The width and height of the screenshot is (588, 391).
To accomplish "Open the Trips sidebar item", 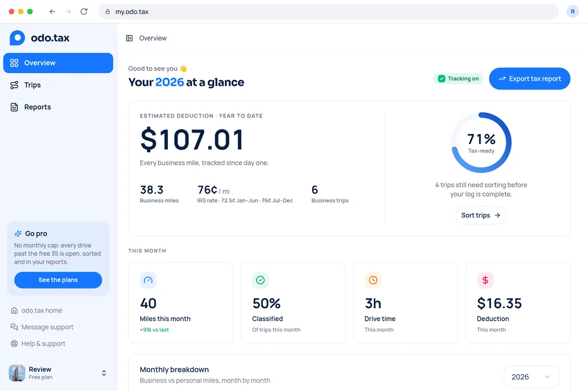I will [58, 85].
